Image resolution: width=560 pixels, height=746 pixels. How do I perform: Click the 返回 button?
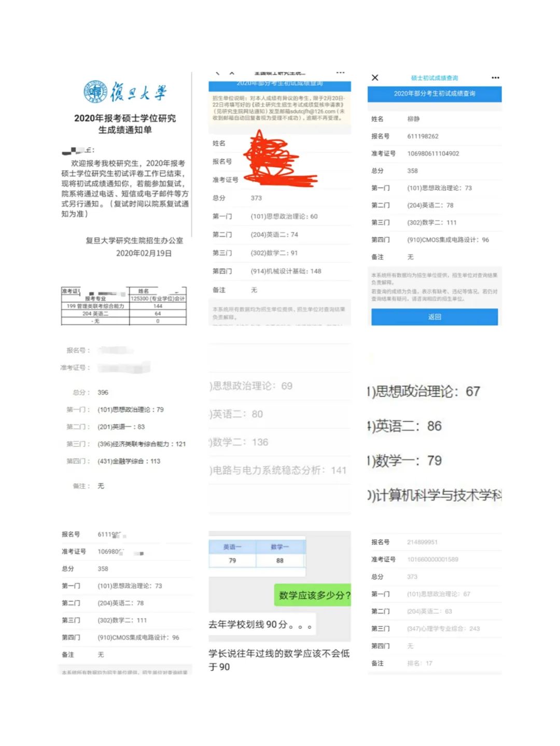click(435, 316)
